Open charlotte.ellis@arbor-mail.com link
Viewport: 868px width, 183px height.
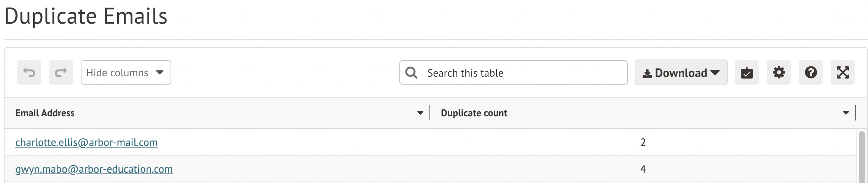point(86,142)
